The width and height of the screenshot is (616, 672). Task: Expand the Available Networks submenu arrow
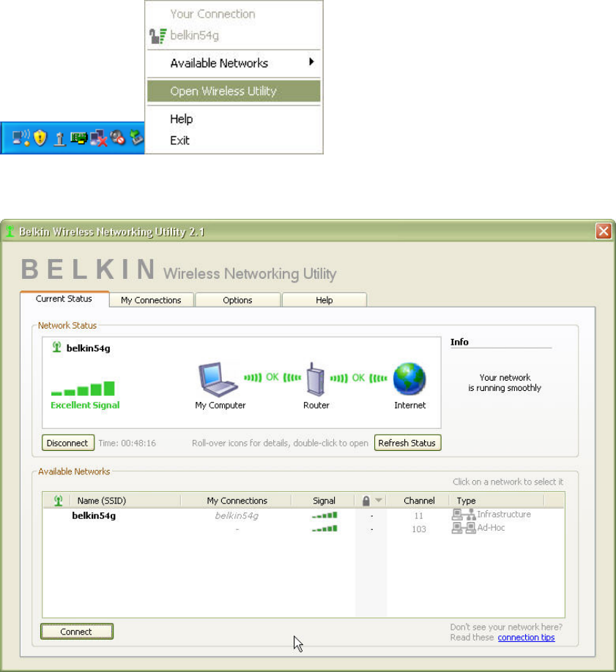point(311,62)
